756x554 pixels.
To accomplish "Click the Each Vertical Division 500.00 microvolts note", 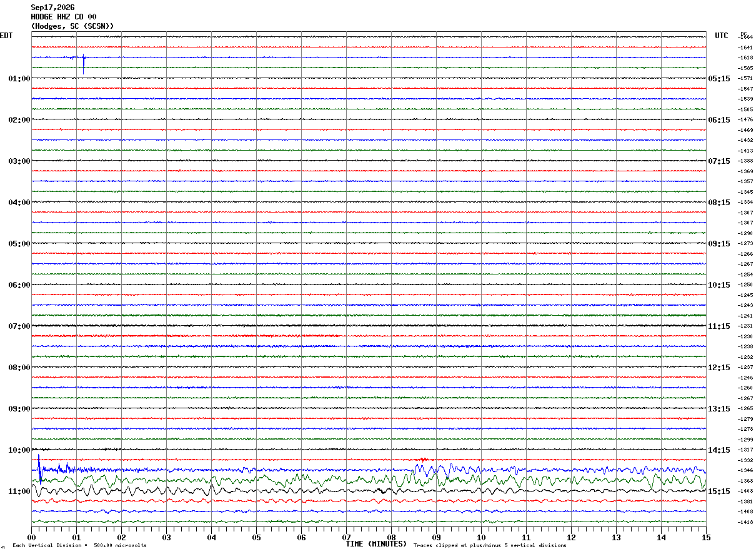I will (79, 546).
